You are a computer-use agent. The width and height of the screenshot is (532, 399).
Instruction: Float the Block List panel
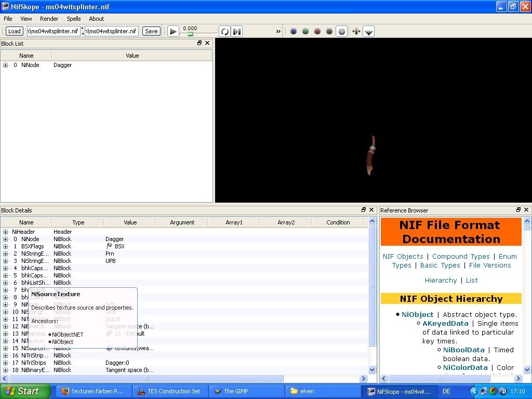199,43
